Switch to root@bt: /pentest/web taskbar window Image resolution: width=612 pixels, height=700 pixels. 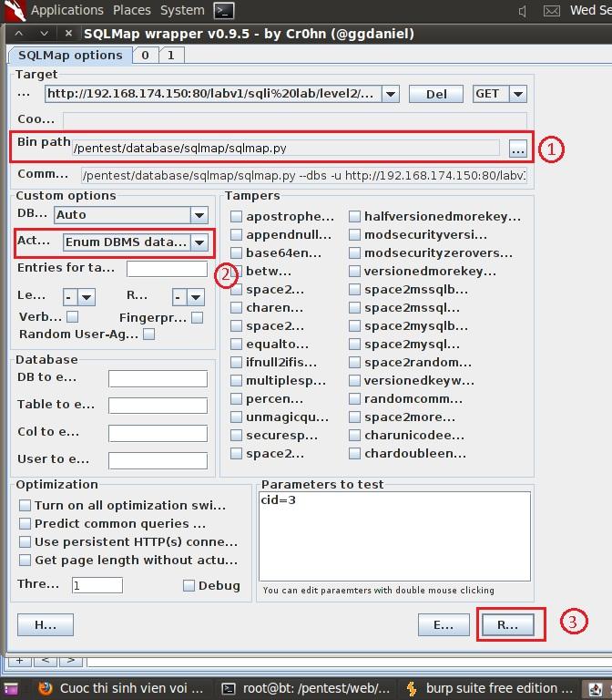click(x=308, y=688)
